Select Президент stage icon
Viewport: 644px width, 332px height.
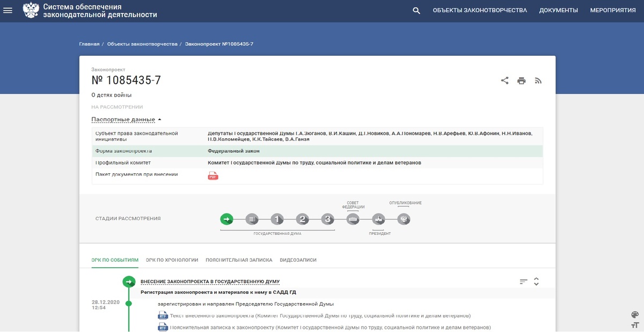pos(379,219)
